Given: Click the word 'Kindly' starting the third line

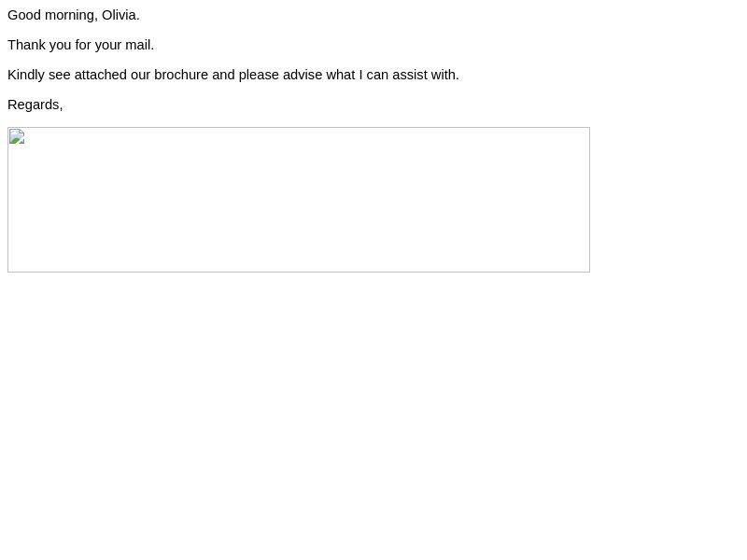Looking at the screenshot, I should pos(26,76).
